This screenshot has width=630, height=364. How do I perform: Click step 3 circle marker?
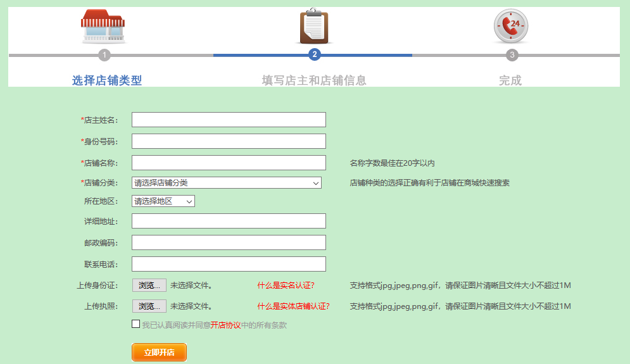(512, 55)
